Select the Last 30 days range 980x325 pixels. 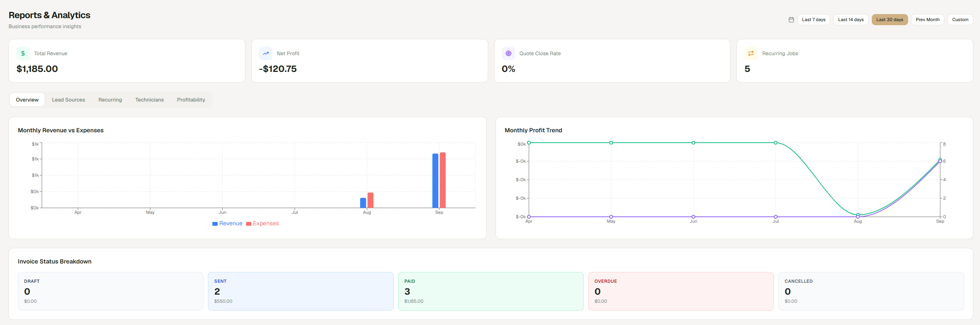click(890, 20)
